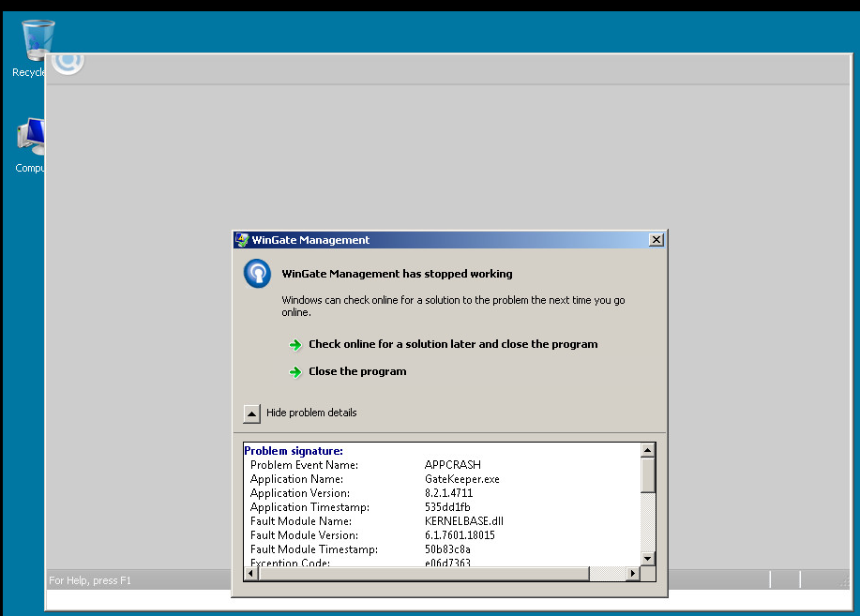Select the KERNELBASE.dll fault module value

464,521
